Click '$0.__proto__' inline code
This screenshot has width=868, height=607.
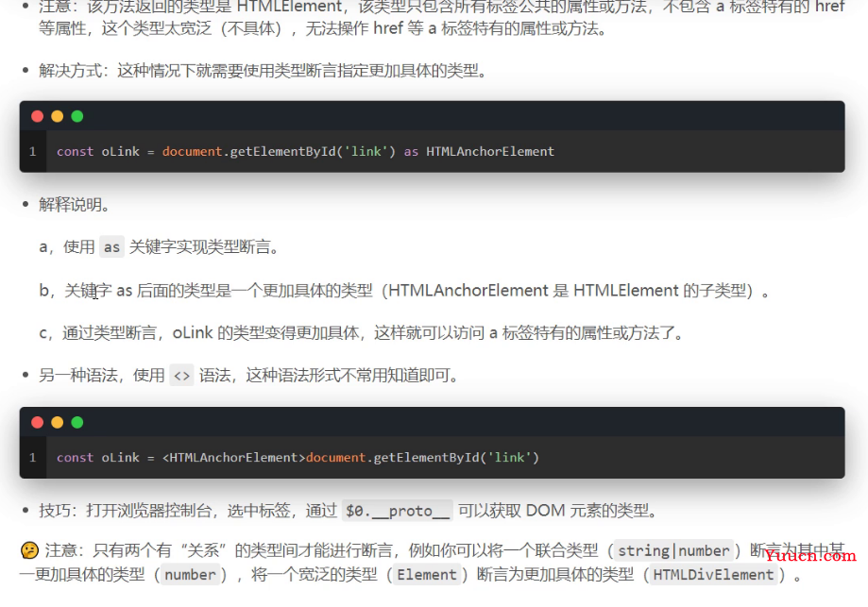(397, 511)
